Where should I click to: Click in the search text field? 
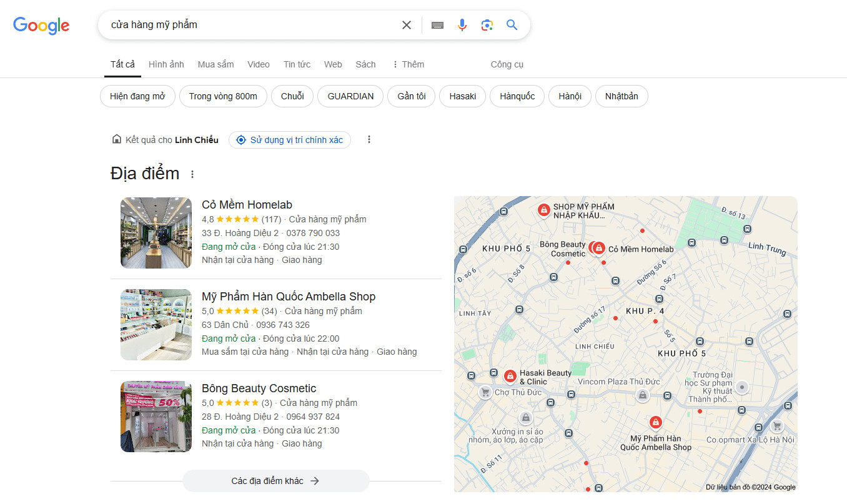(x=250, y=25)
